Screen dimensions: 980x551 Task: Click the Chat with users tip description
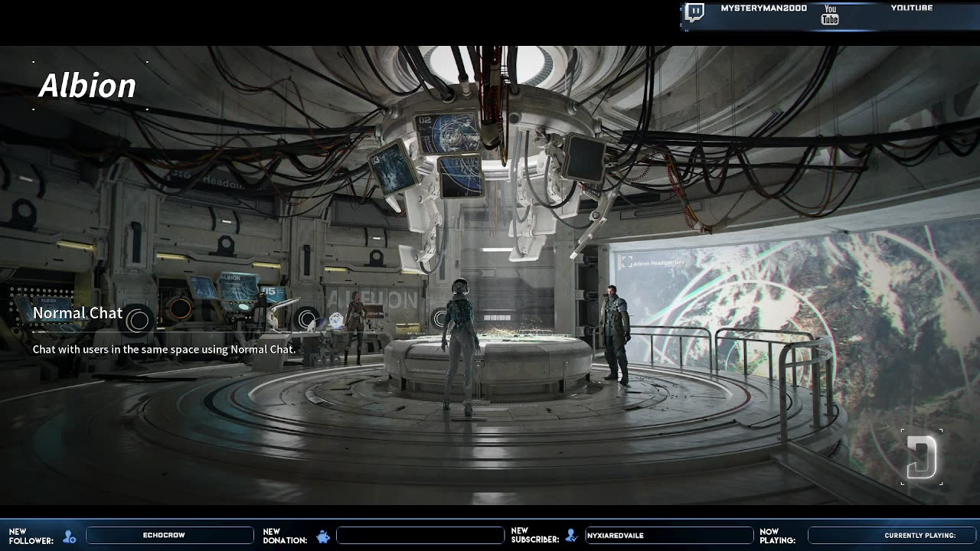(x=164, y=349)
